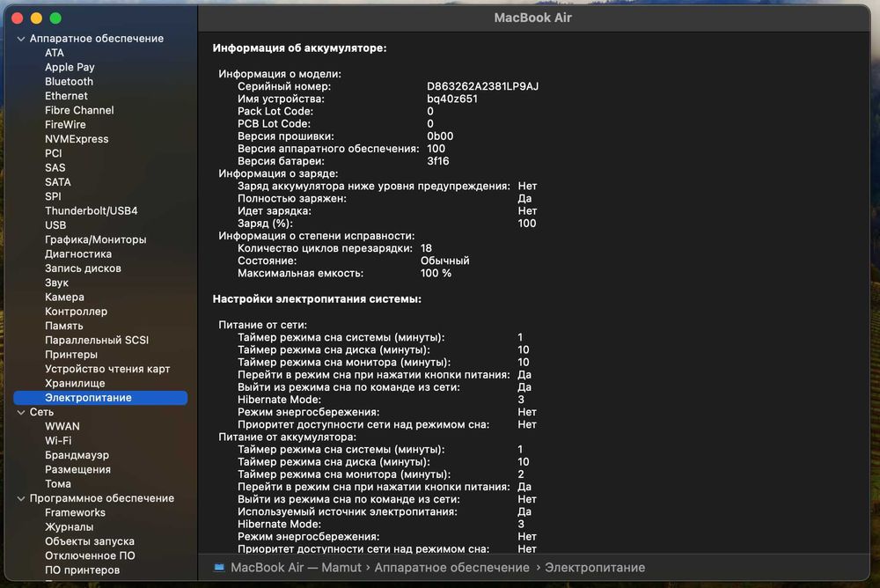Image resolution: width=880 pixels, height=588 pixels.
Task: Select Размещения in the sidebar
Action: click(x=77, y=469)
